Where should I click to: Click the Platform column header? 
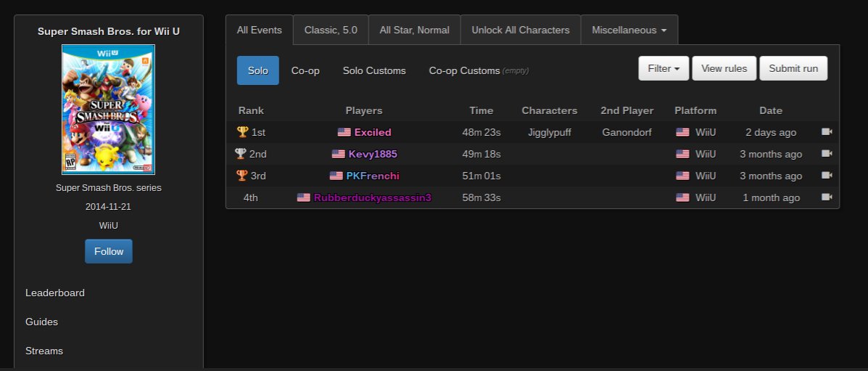pyautogui.click(x=695, y=110)
